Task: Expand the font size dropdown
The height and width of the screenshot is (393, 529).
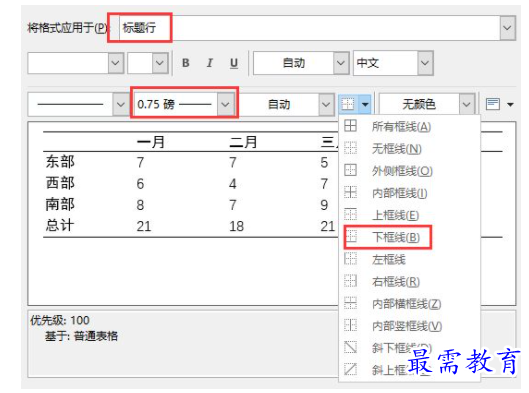Action: [160, 63]
